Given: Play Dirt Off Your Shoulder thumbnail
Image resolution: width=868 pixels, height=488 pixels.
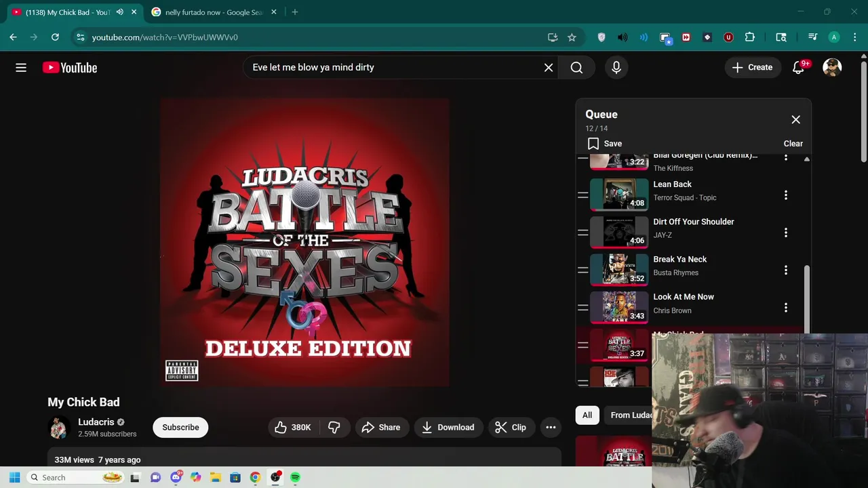Looking at the screenshot, I should tap(618, 232).
